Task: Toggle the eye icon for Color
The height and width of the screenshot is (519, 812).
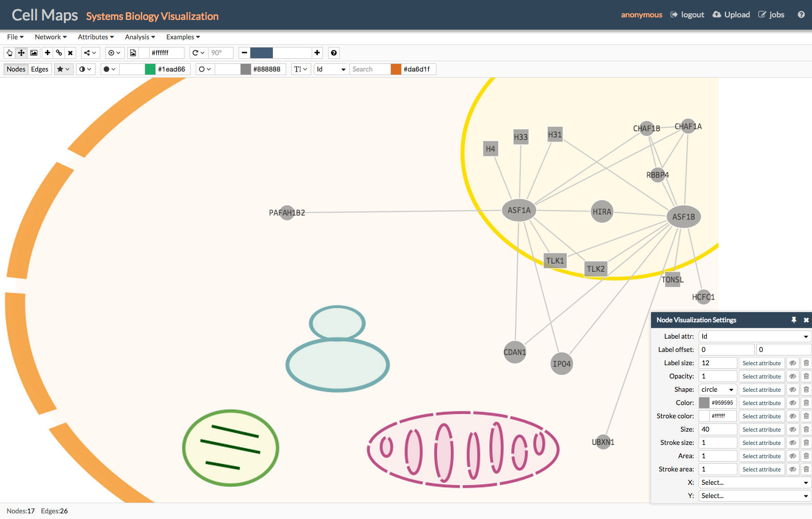Action: 793,403
